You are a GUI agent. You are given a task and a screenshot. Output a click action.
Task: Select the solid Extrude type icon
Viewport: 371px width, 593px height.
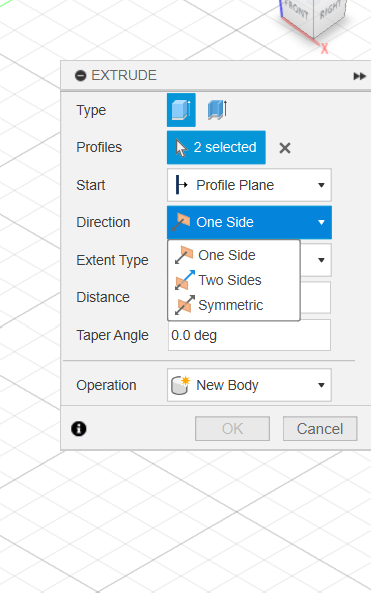[181, 110]
